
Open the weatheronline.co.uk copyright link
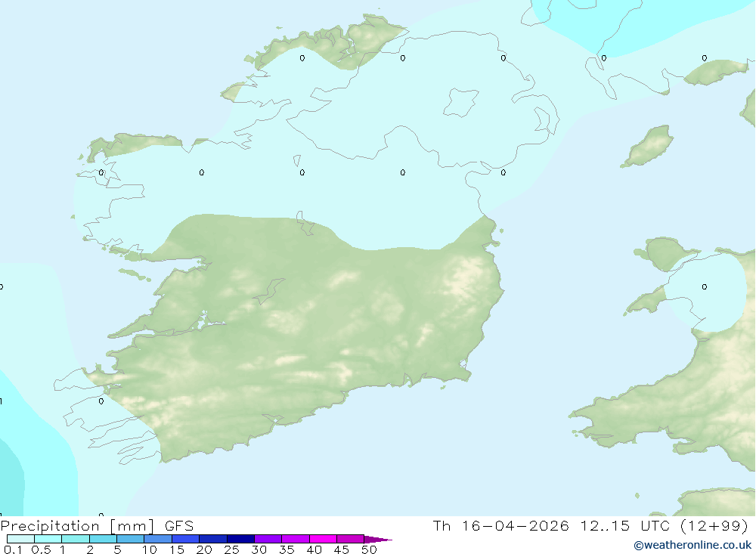click(692, 546)
